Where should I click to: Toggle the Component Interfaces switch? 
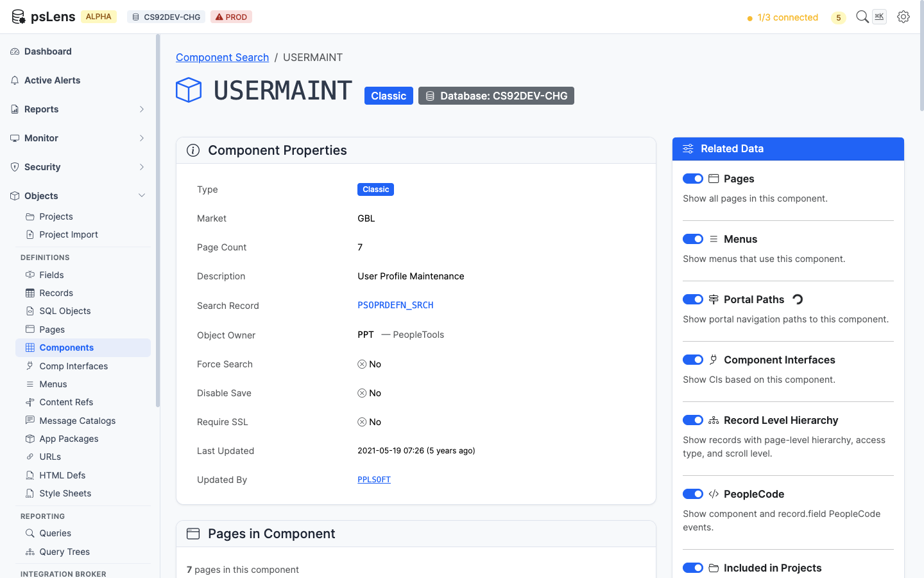(x=693, y=360)
